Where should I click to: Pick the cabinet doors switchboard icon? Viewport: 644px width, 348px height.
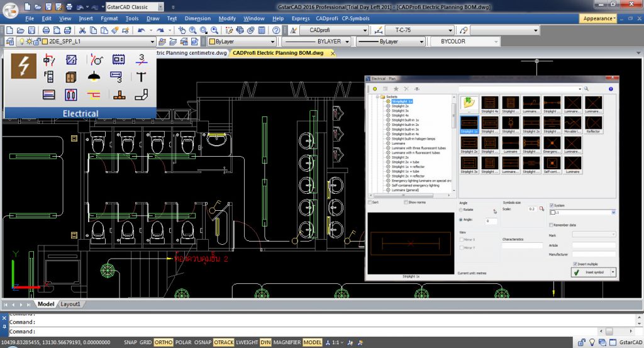[x=71, y=77]
